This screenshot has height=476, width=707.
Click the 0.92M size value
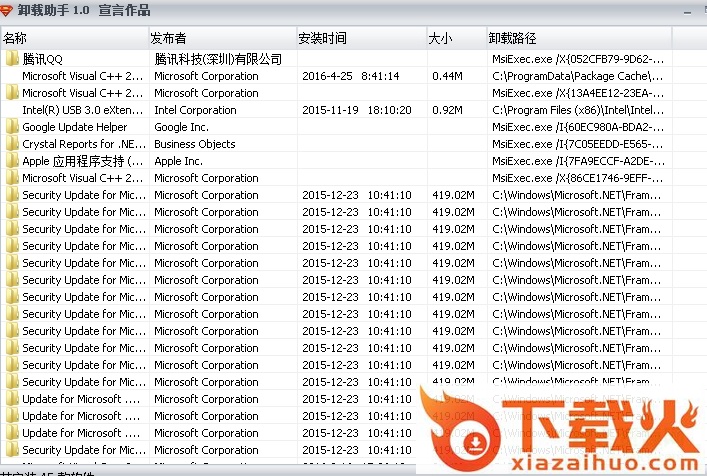447,110
